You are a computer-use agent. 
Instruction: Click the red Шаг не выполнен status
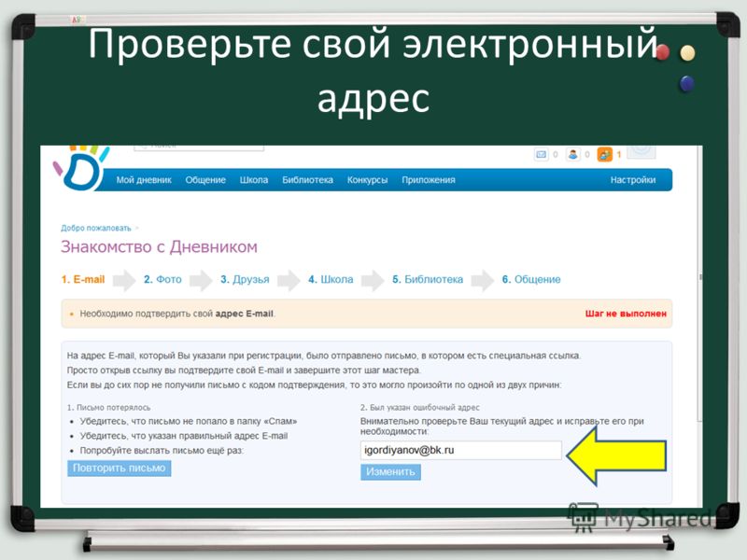click(626, 314)
